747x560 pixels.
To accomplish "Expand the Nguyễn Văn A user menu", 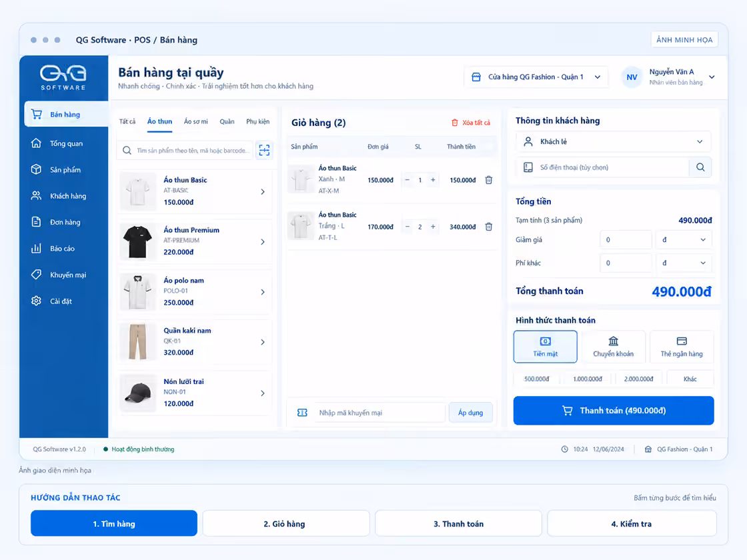I will point(669,77).
